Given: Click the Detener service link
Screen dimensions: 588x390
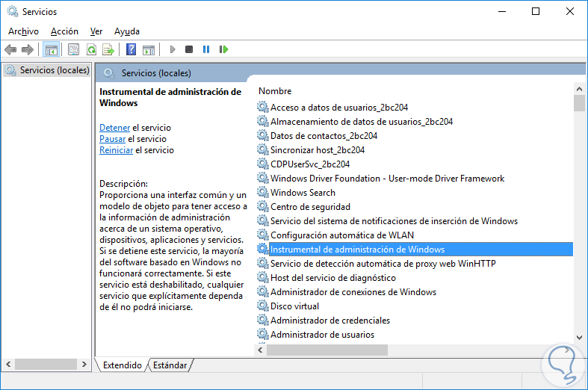Looking at the screenshot, I should click(x=115, y=128).
